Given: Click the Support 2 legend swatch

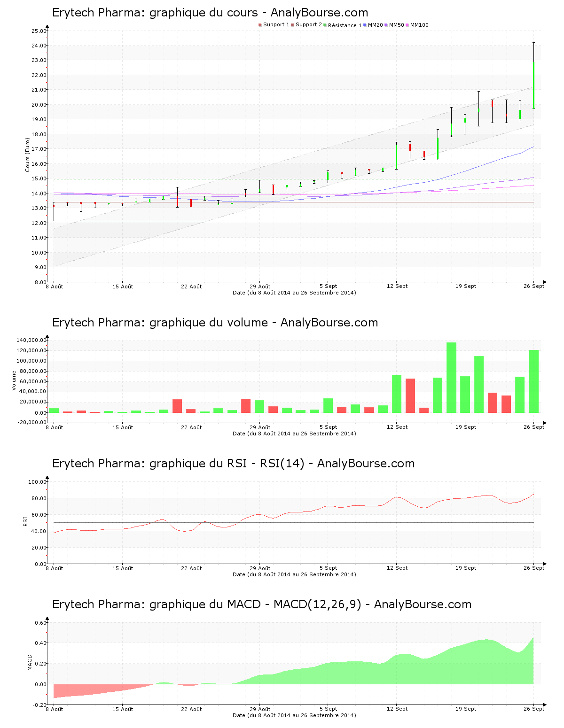Looking at the screenshot, I should click(292, 25).
